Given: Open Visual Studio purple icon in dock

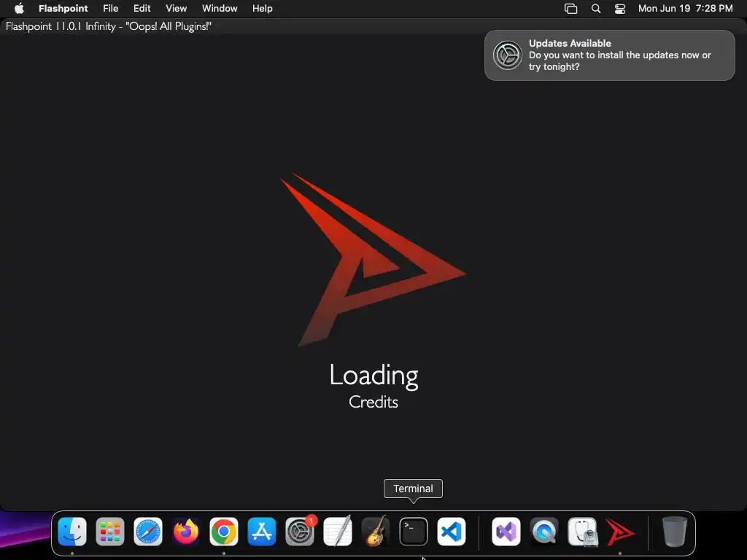Looking at the screenshot, I should (x=506, y=531).
